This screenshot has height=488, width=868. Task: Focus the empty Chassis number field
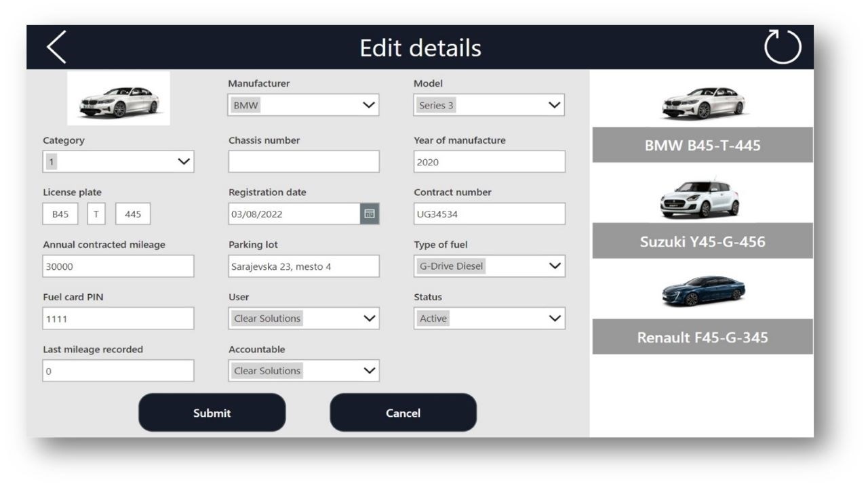[304, 161]
